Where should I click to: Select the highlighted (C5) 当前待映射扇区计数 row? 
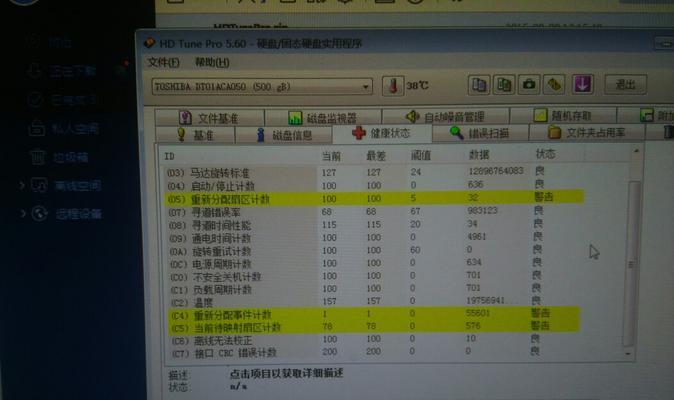pos(374,327)
